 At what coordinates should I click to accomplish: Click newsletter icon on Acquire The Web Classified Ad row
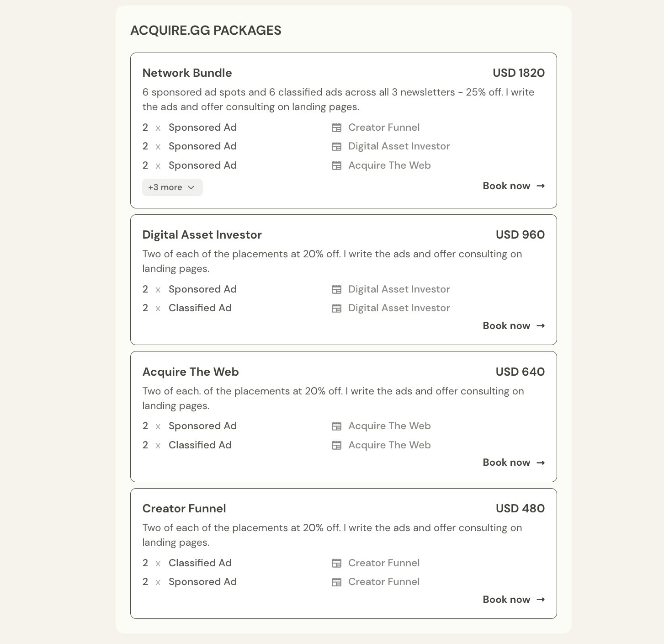(336, 445)
